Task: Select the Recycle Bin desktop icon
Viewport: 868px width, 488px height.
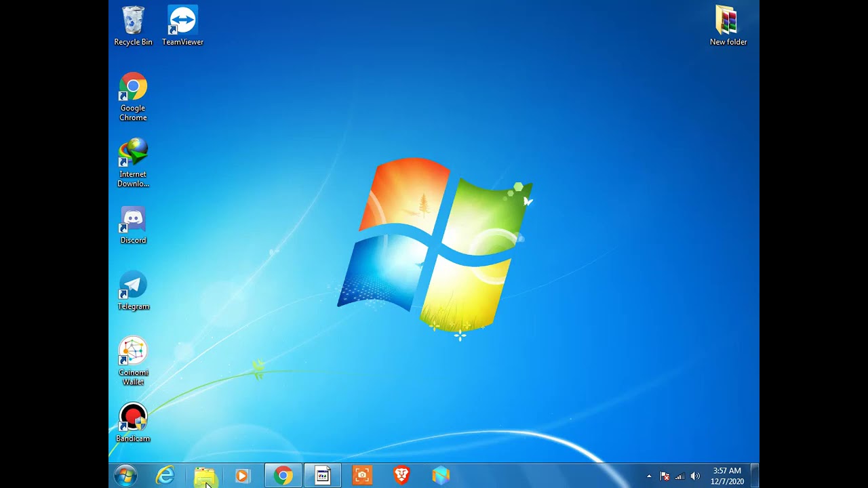Action: [x=133, y=26]
